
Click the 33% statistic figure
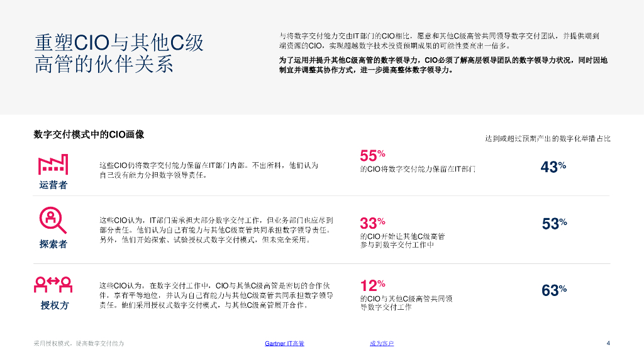(372, 223)
